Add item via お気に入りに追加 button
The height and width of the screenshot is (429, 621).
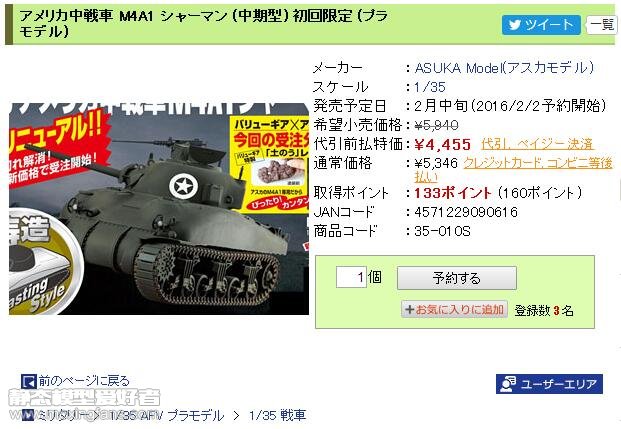tap(454, 309)
